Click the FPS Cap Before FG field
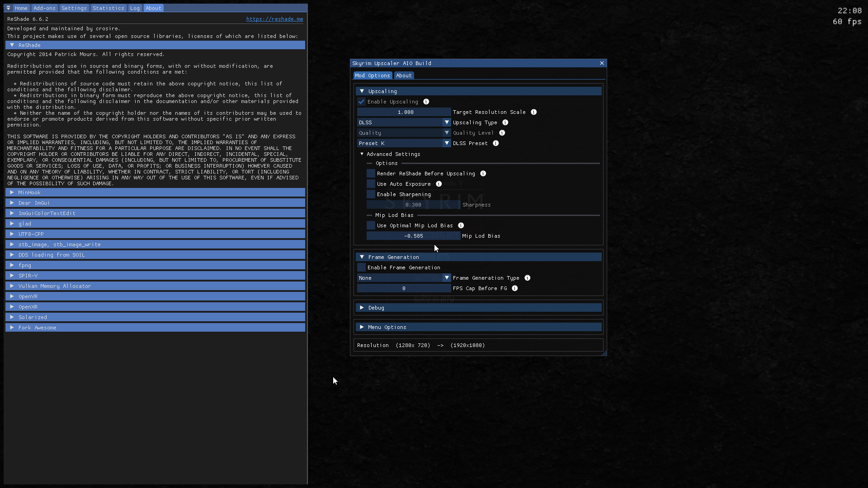 pyautogui.click(x=404, y=288)
